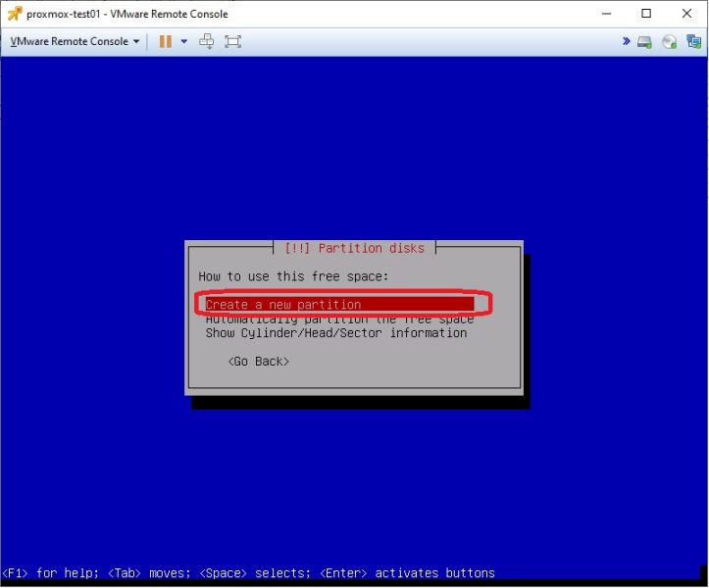
Task: Enter full screen mode
Action: [232, 41]
